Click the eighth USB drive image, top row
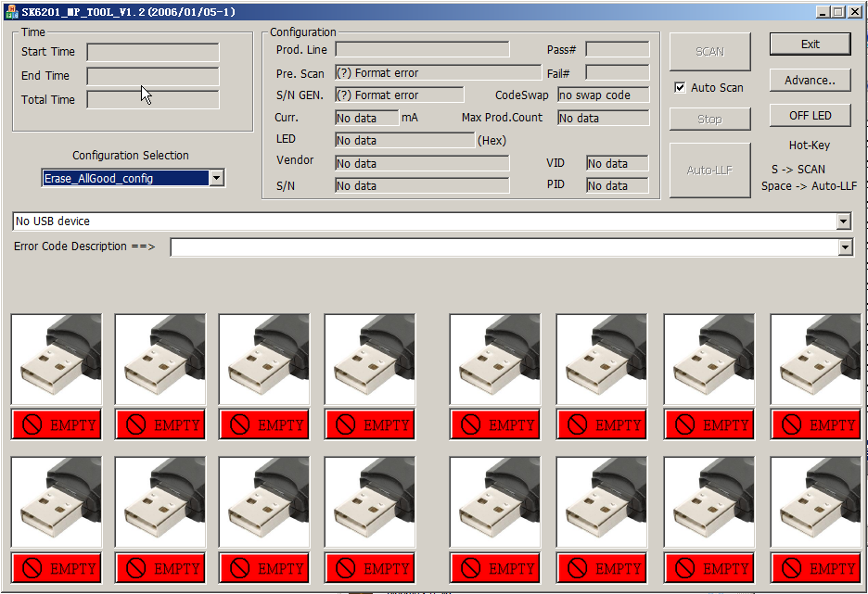The width and height of the screenshot is (868, 594). click(816, 360)
